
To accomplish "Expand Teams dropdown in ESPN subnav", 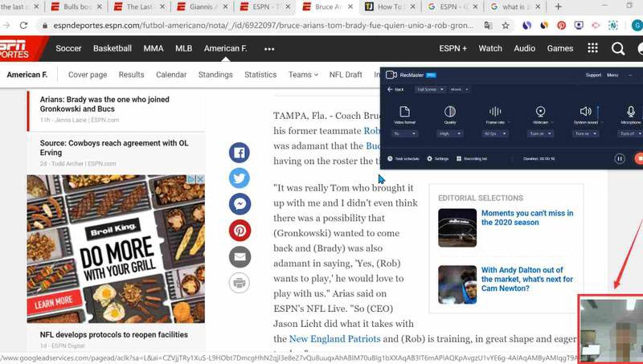I will [x=303, y=75].
